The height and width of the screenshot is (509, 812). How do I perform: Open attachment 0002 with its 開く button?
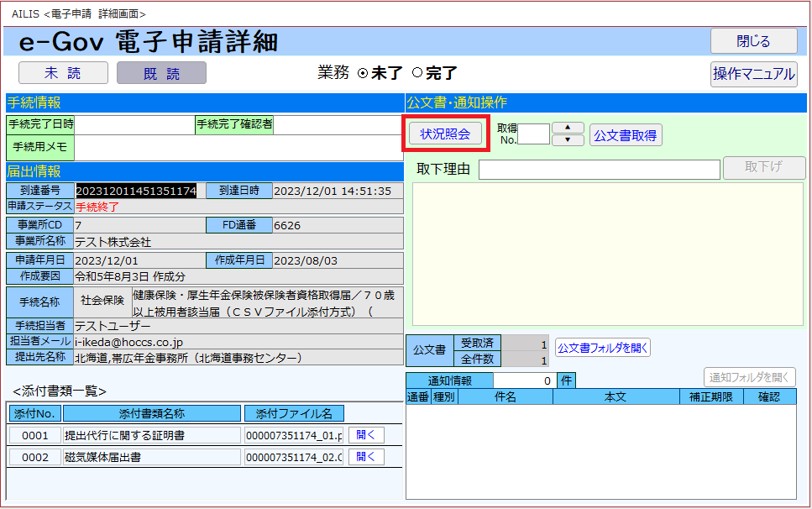pyautogui.click(x=366, y=457)
